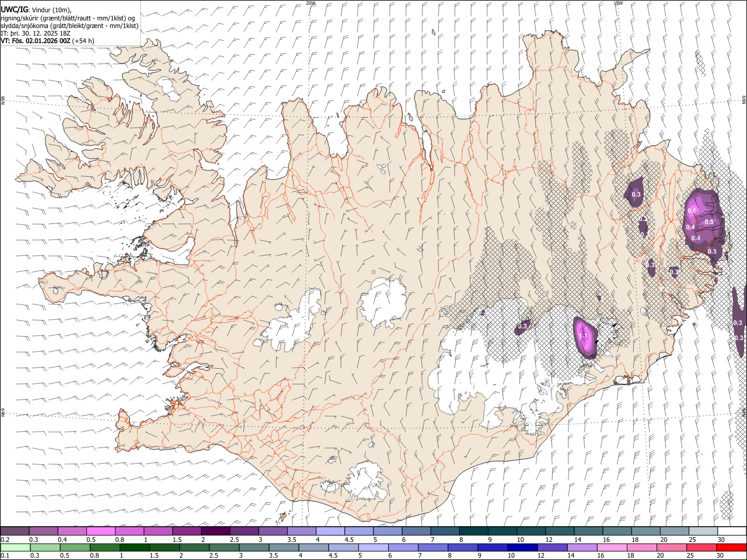
Task: Click the light pink 16 swatch in bottom legend row
Action: click(612, 547)
